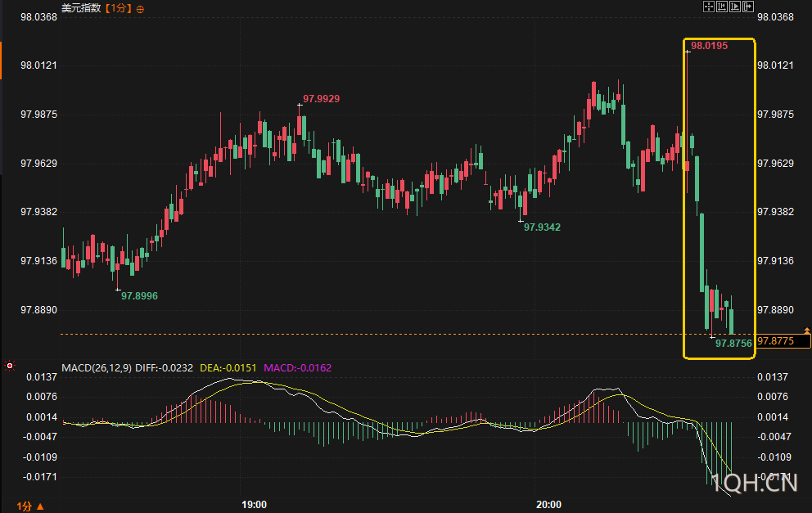Click the 97.8756 low price marker
812x513 pixels.
point(733,343)
